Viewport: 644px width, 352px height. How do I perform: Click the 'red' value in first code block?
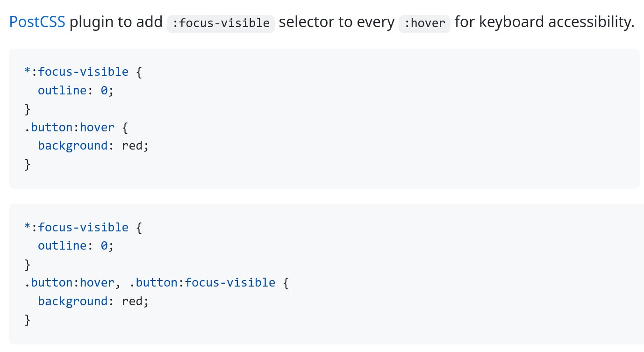tap(132, 145)
